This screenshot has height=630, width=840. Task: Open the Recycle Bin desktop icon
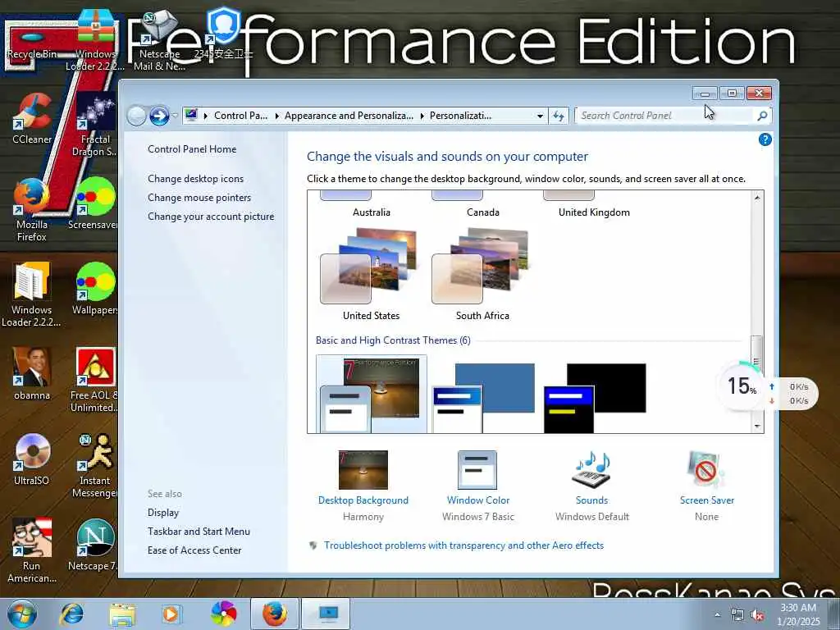[31, 42]
